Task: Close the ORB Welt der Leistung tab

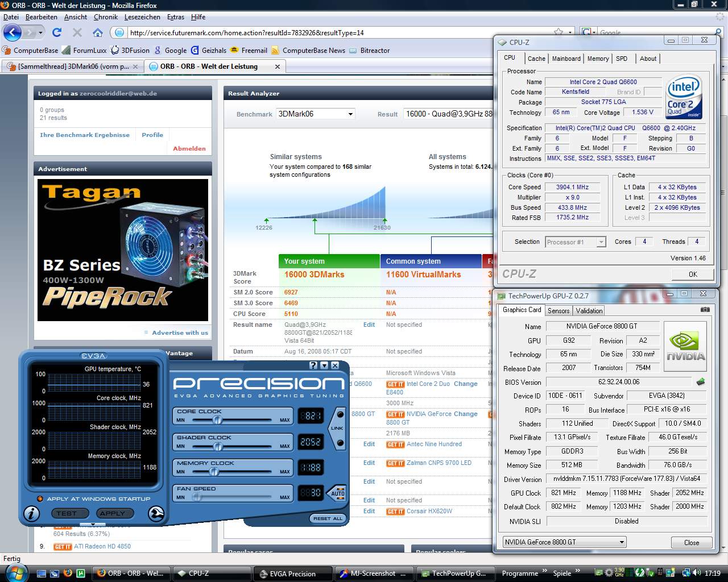Action: 278,66
